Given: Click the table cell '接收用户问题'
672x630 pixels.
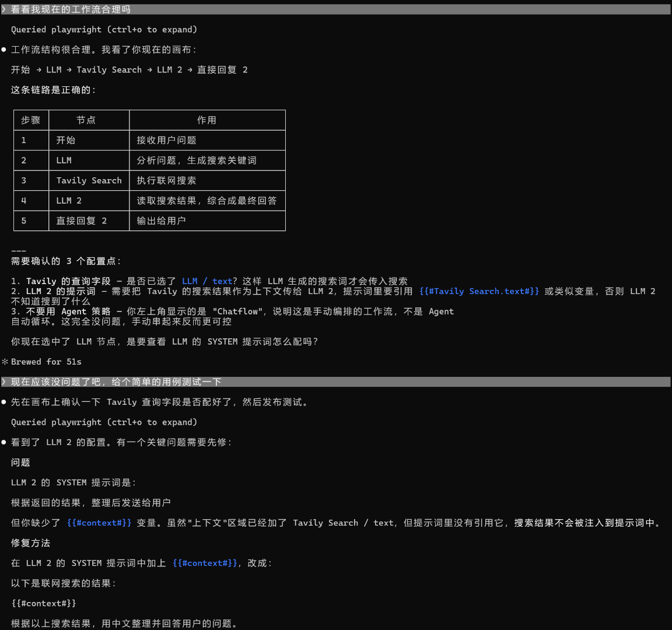Looking at the screenshot, I should (x=166, y=140).
